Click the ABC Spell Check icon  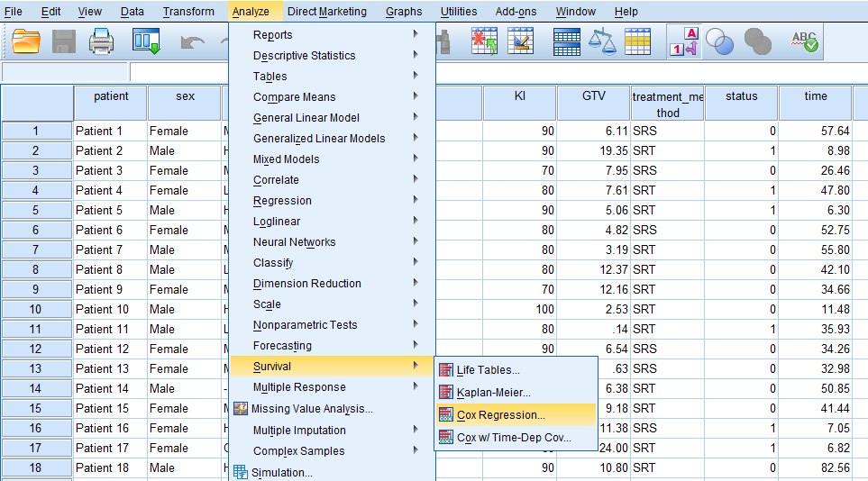click(805, 42)
